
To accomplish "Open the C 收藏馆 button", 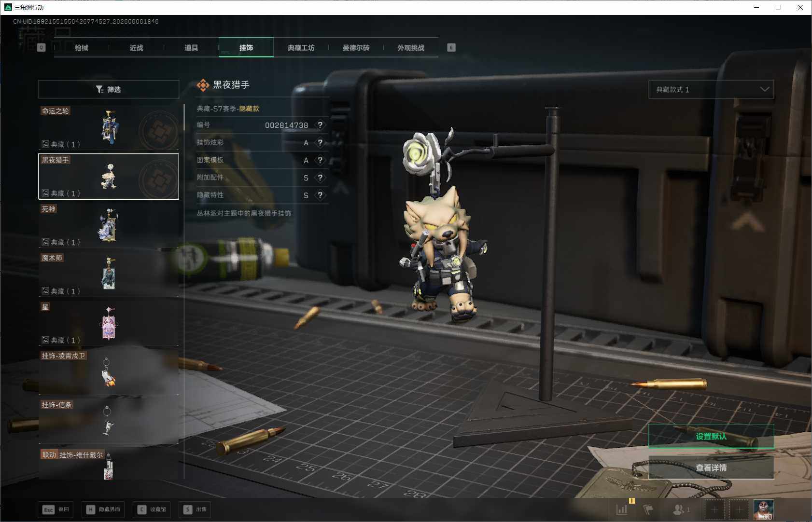I will click(152, 509).
